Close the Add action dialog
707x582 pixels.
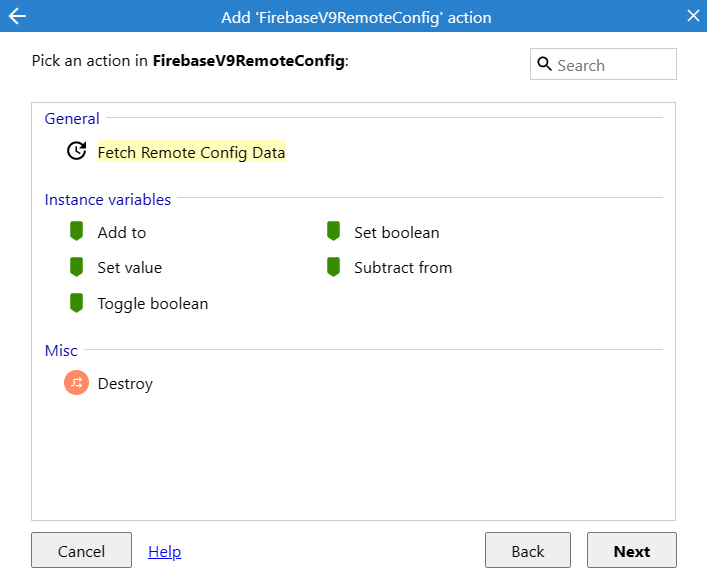click(693, 16)
